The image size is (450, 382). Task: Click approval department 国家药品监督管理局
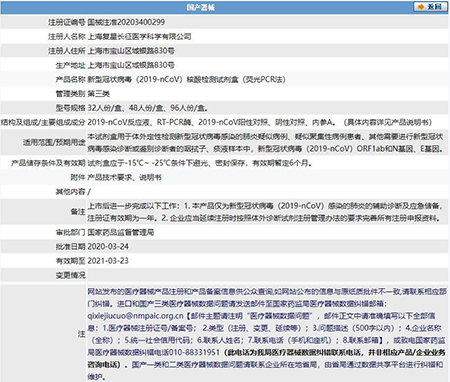point(121,232)
